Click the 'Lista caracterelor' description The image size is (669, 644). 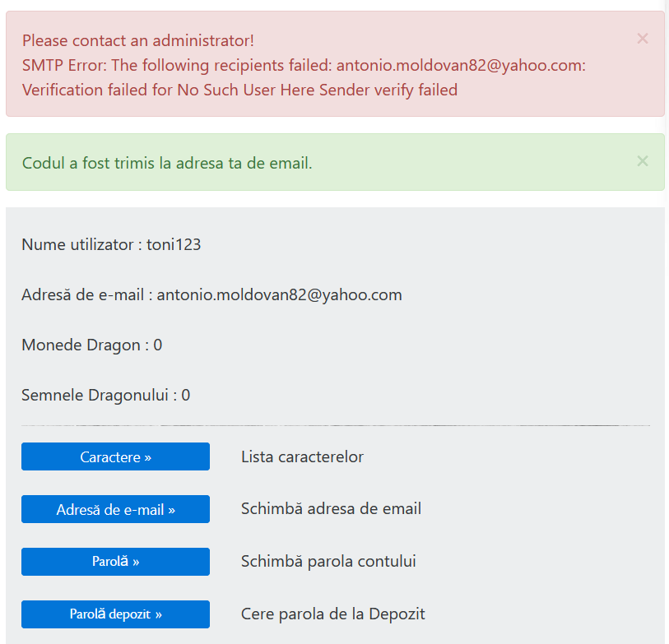(x=302, y=456)
